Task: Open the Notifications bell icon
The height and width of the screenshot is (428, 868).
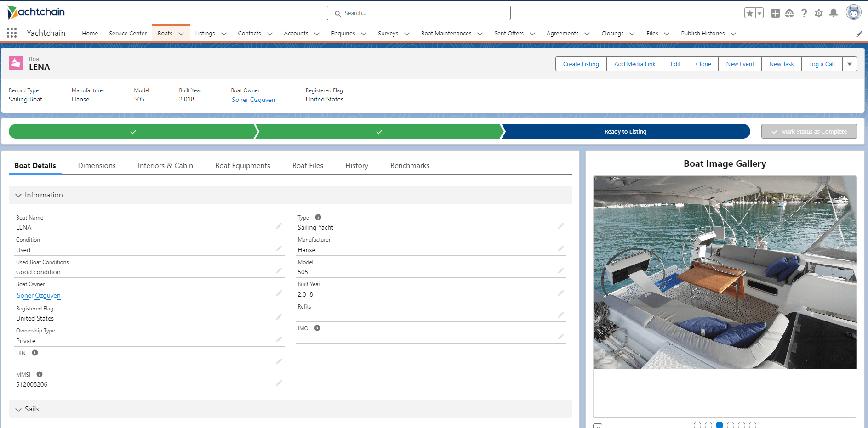Action: pyautogui.click(x=833, y=13)
